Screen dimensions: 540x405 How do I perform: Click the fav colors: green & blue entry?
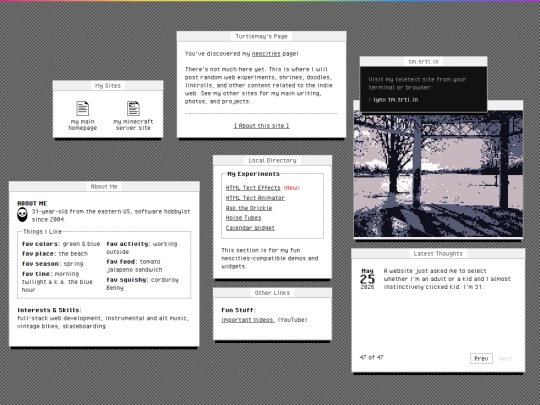pyautogui.click(x=61, y=244)
